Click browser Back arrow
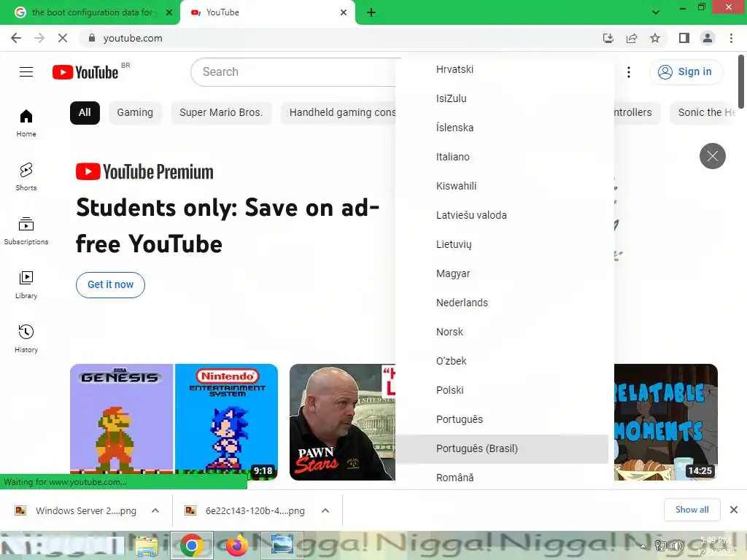The height and width of the screenshot is (560, 747). click(x=16, y=38)
